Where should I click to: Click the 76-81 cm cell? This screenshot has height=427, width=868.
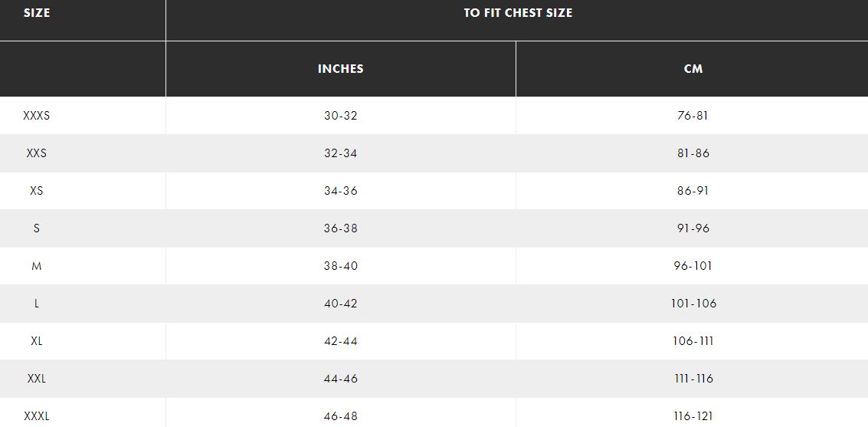pyautogui.click(x=693, y=116)
